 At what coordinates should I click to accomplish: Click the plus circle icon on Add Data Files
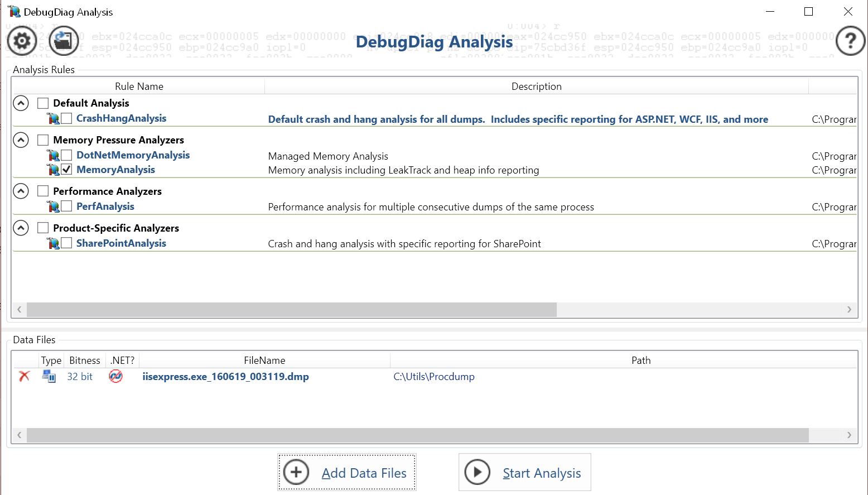pos(296,472)
